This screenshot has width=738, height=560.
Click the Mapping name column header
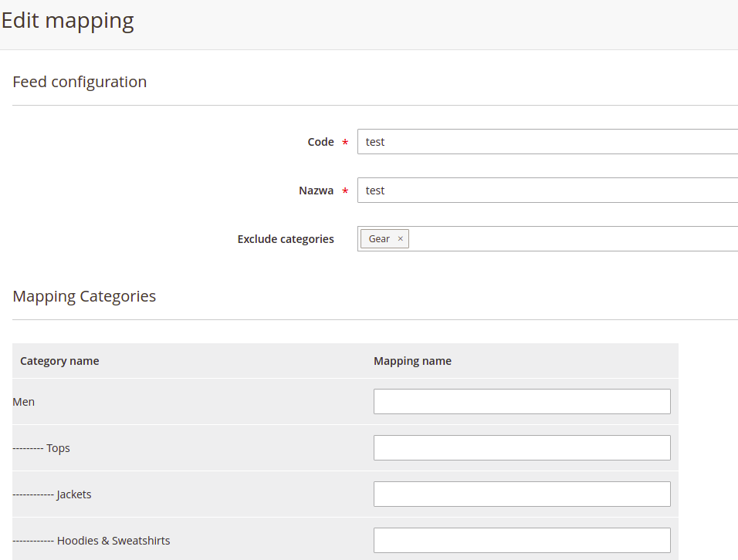(x=412, y=361)
